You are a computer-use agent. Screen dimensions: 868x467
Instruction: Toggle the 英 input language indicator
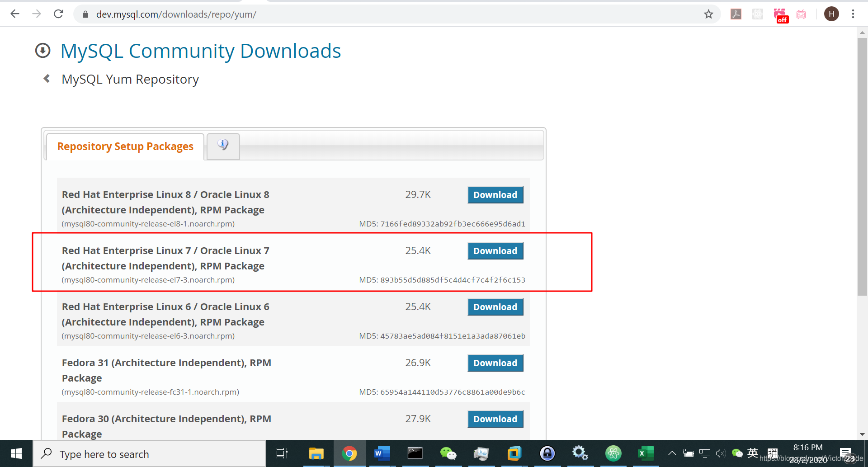(x=753, y=453)
